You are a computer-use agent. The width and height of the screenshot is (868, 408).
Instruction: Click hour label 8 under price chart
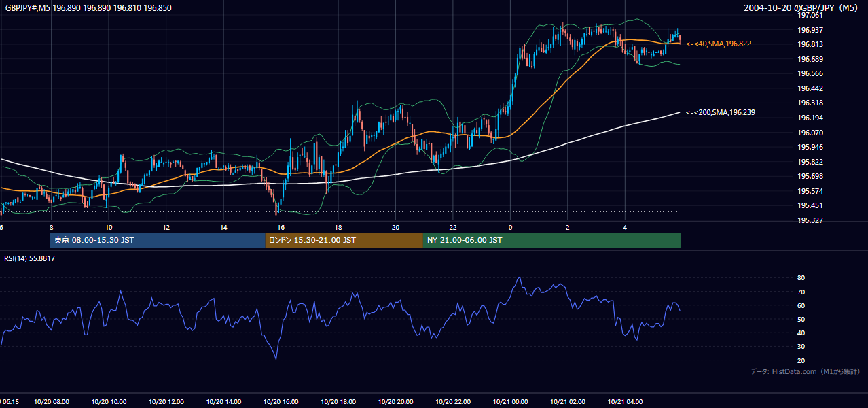point(51,227)
